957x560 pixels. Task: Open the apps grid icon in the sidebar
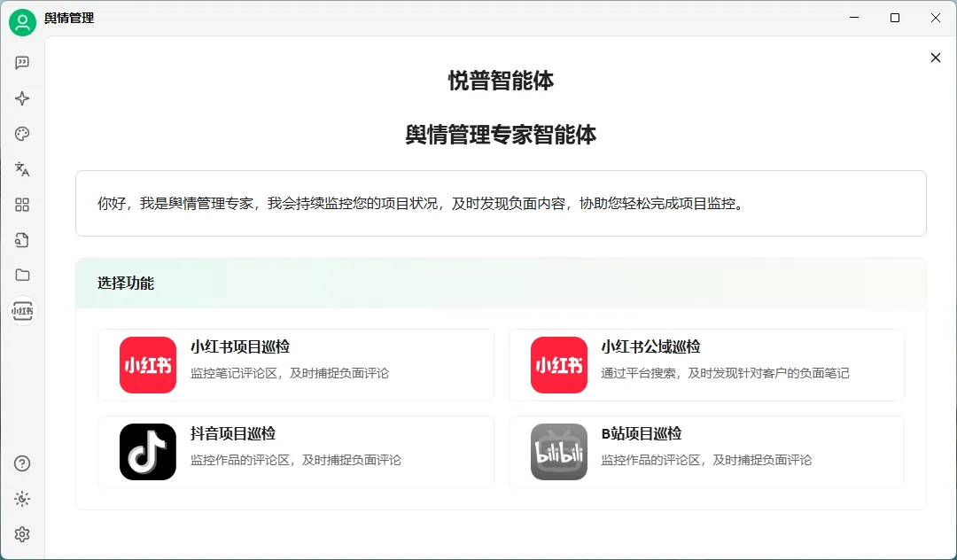pyautogui.click(x=22, y=204)
